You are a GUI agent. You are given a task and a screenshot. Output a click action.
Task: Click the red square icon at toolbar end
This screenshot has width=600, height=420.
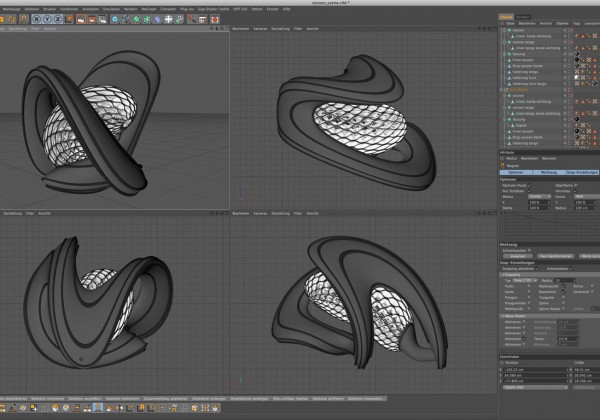click(x=215, y=19)
